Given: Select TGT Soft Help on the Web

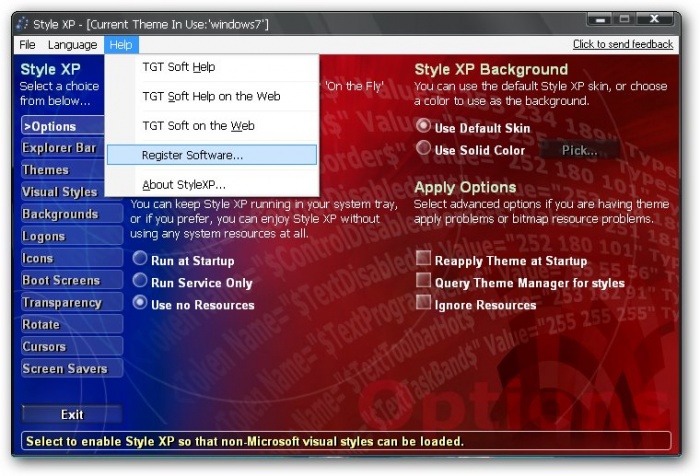Looking at the screenshot, I should [x=212, y=96].
